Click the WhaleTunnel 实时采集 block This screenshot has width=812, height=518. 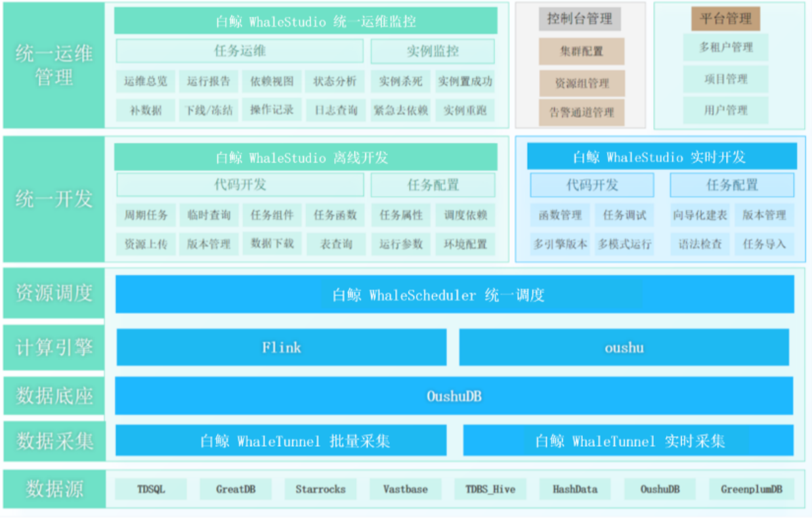click(628, 441)
